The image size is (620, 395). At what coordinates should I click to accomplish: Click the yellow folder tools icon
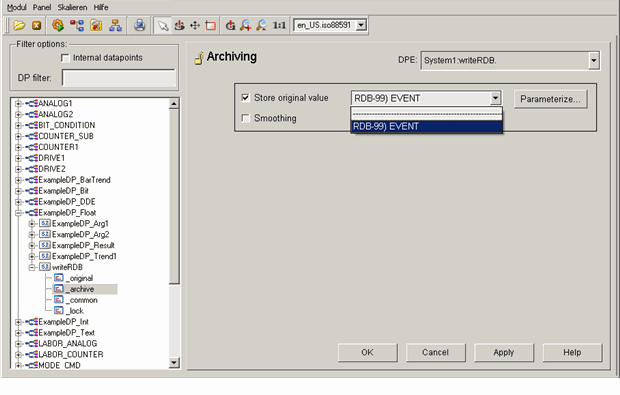tap(96, 25)
